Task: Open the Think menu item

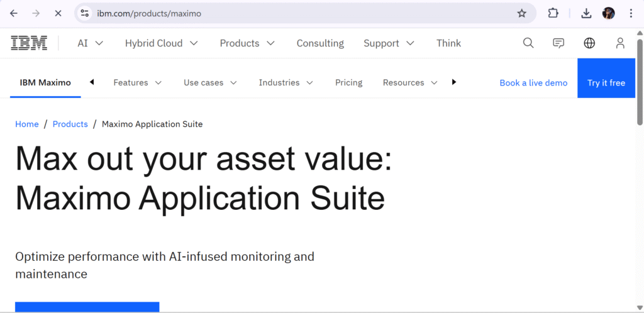Action: 448,43
